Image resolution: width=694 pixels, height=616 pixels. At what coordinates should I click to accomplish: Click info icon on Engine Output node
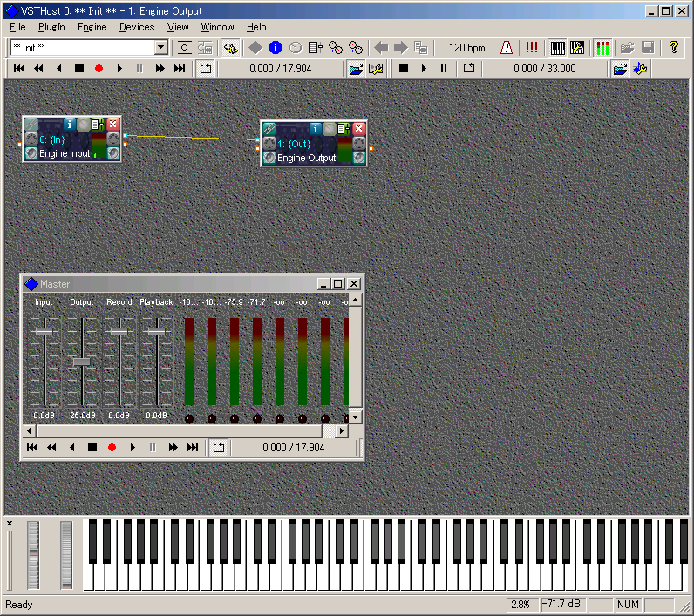pos(315,129)
